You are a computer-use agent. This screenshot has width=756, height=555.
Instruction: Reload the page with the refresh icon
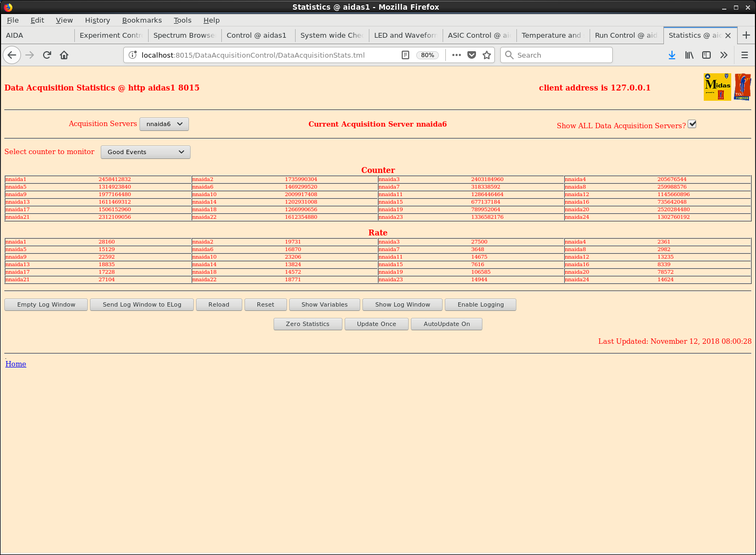47,55
